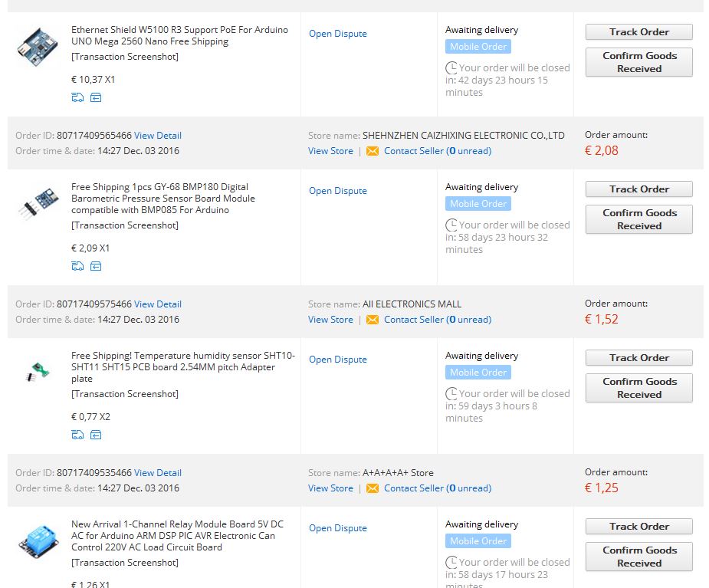Screen dimensions: 709x588
Task: Click the truck icon under SHT10 sensor item
Action: [77, 435]
